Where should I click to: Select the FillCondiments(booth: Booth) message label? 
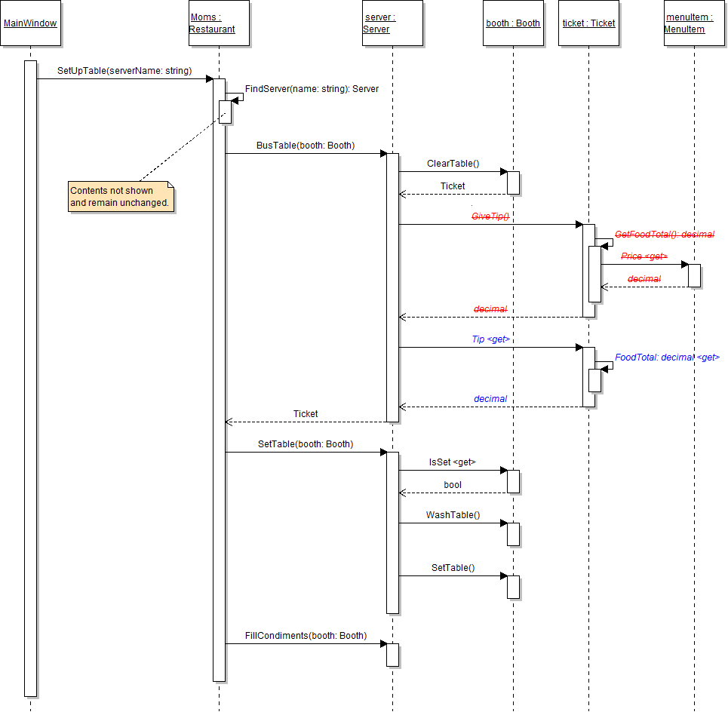306,636
